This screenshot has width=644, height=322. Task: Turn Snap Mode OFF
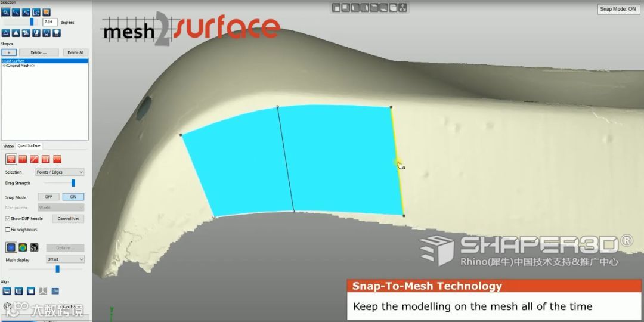(49, 197)
